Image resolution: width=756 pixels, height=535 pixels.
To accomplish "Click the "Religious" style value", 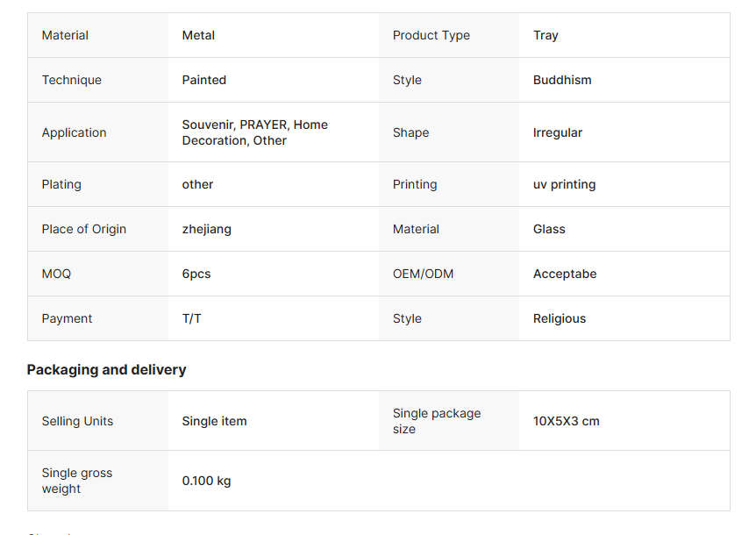I will [x=559, y=318].
